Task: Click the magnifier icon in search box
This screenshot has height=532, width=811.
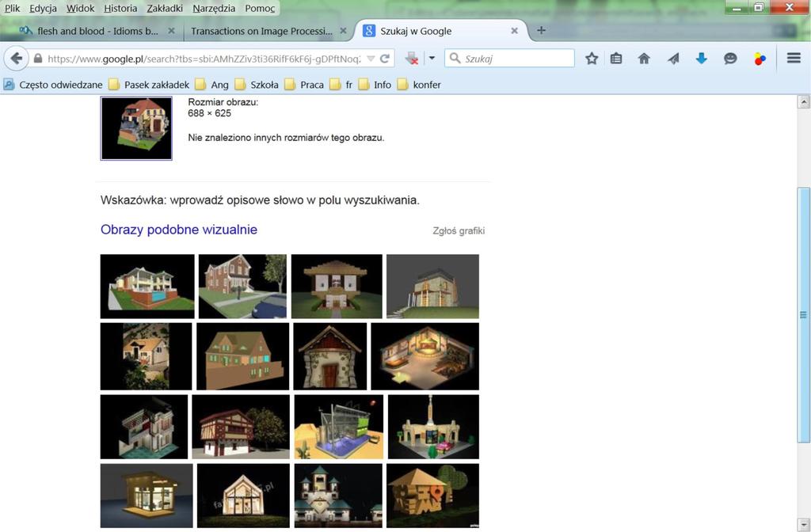Action: pyautogui.click(x=455, y=58)
